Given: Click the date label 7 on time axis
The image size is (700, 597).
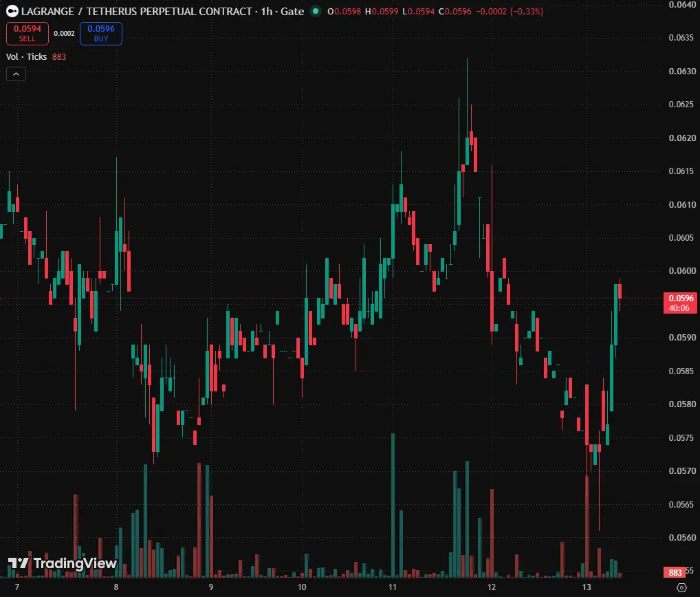Looking at the screenshot, I should (17, 587).
